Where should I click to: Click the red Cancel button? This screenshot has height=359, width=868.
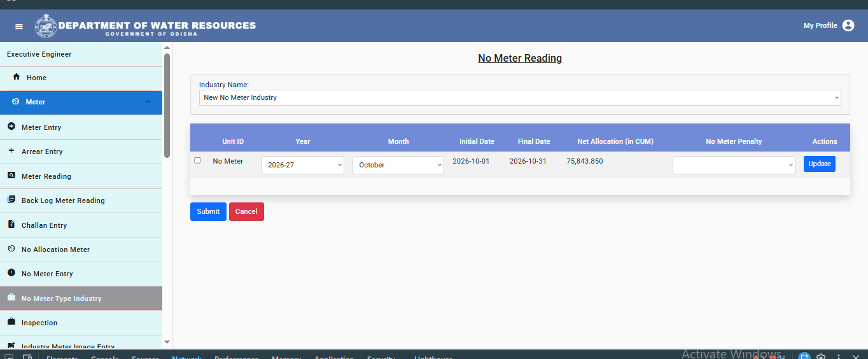(x=246, y=211)
